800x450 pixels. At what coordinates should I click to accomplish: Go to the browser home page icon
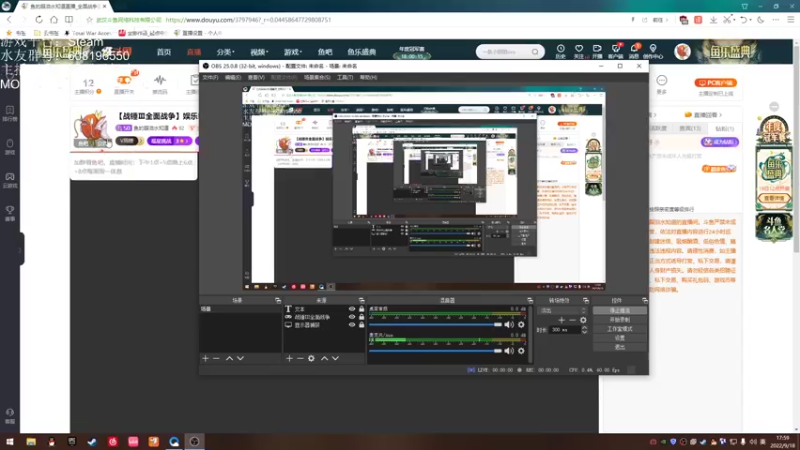(x=54, y=19)
